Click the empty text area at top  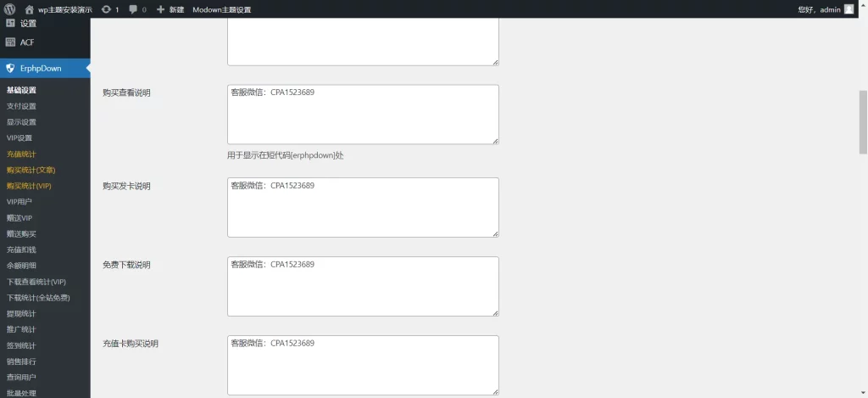tap(363, 42)
